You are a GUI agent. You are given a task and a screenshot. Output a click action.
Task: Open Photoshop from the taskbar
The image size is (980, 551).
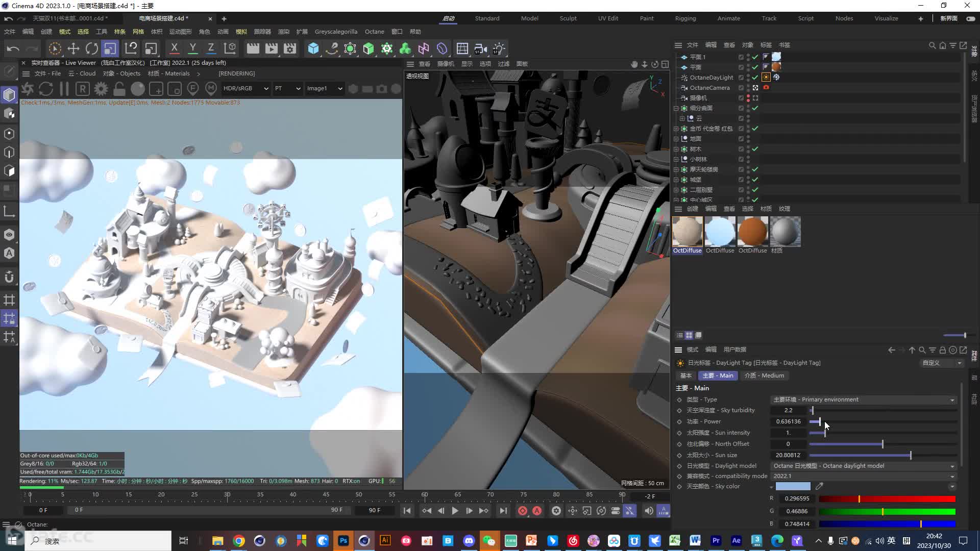(343, 540)
